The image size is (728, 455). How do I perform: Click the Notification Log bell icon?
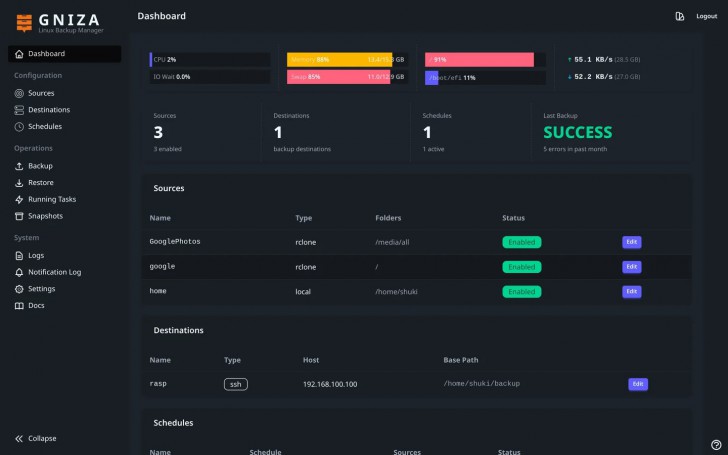pyautogui.click(x=19, y=273)
